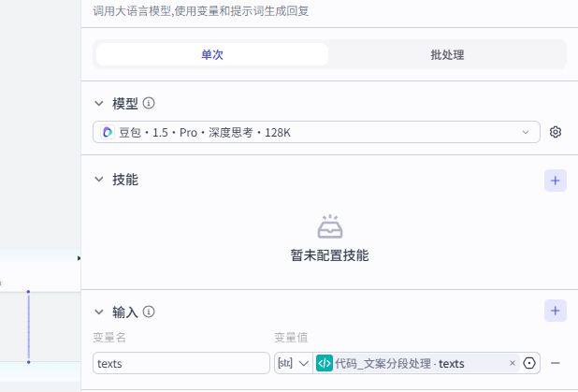Click the texts variable name field
Screen dimensions: 578x392
181,363
